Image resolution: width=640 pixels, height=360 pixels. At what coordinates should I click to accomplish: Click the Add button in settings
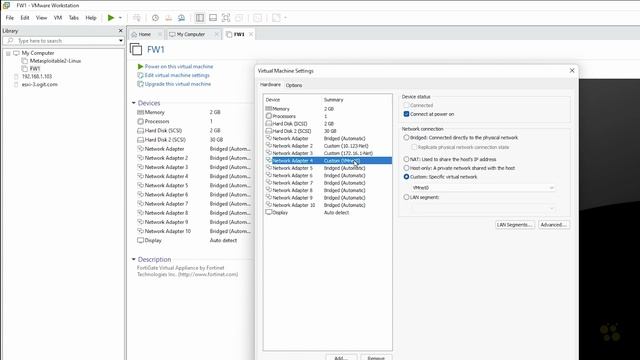pyautogui.click(x=341, y=357)
